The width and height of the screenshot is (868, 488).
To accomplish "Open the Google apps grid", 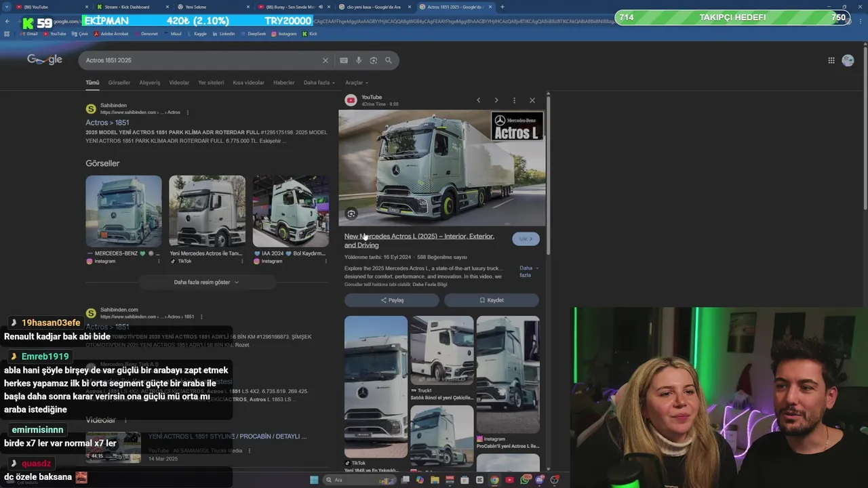I will 831,60.
